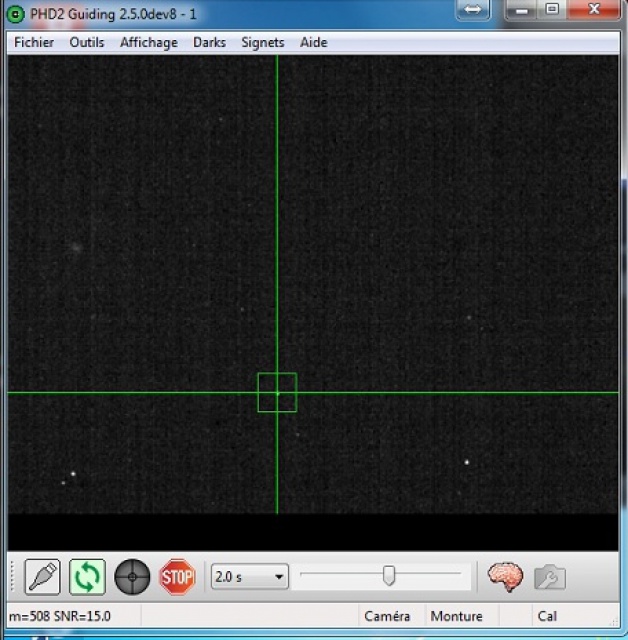Open the Outils menu

point(87,42)
